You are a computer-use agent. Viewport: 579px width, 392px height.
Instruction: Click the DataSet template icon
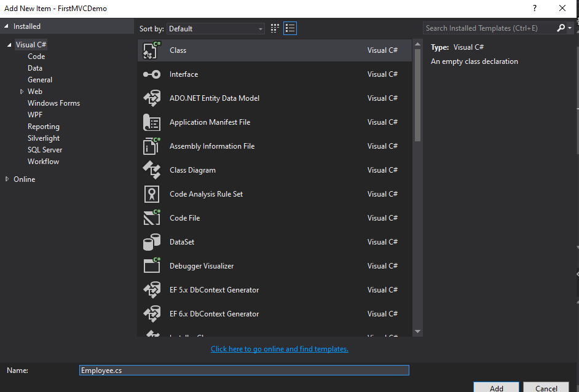pos(152,242)
